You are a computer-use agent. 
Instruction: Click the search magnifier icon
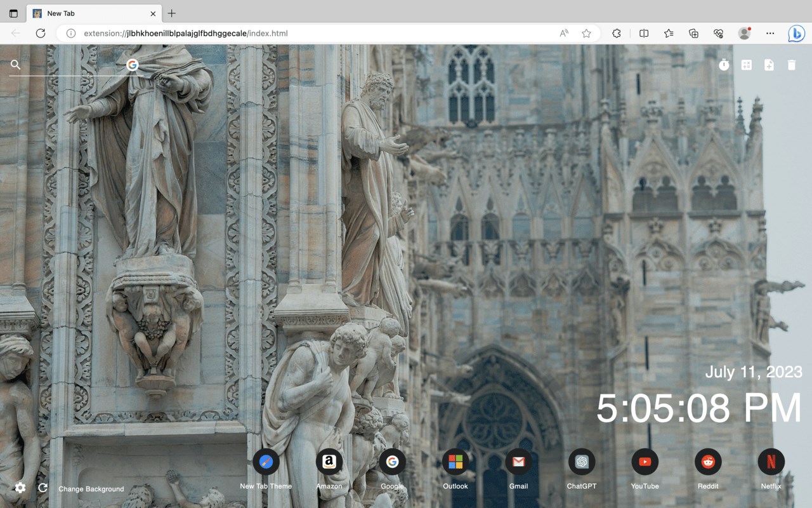(x=15, y=64)
